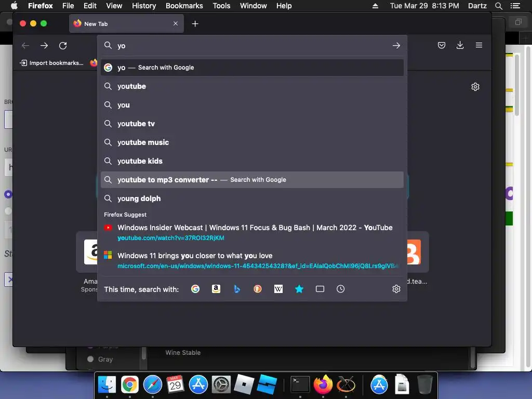
Task: Open the History menu
Action: (144, 6)
